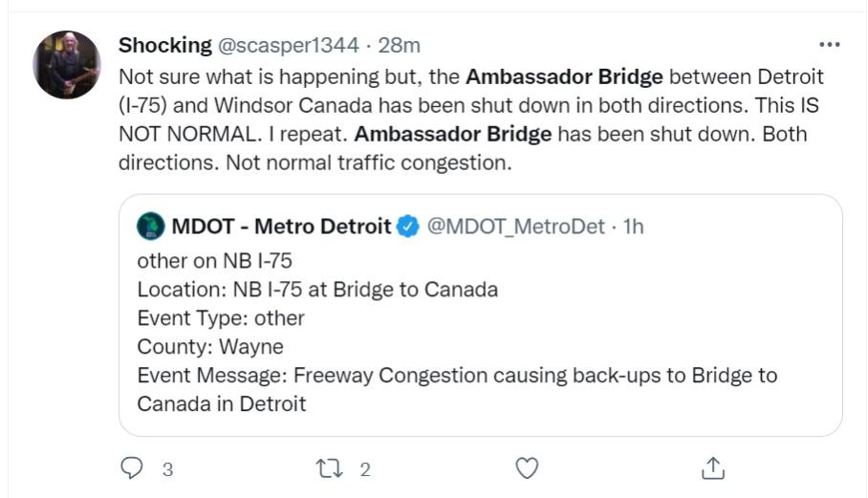Visit the @scasper1344 handle
This screenshot has width=868, height=498.
pos(289,45)
